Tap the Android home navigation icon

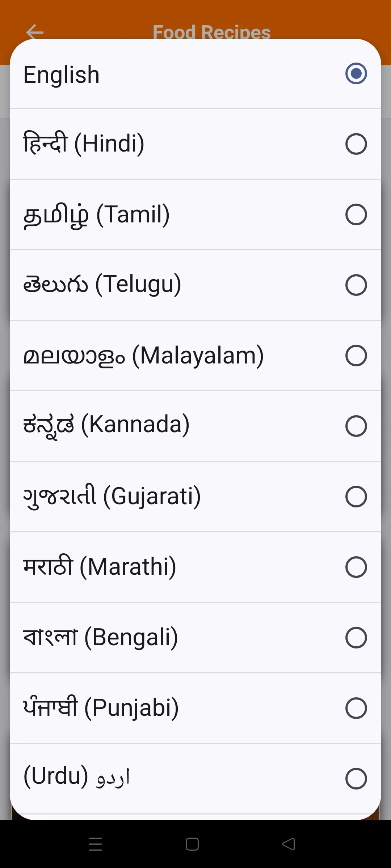(192, 844)
